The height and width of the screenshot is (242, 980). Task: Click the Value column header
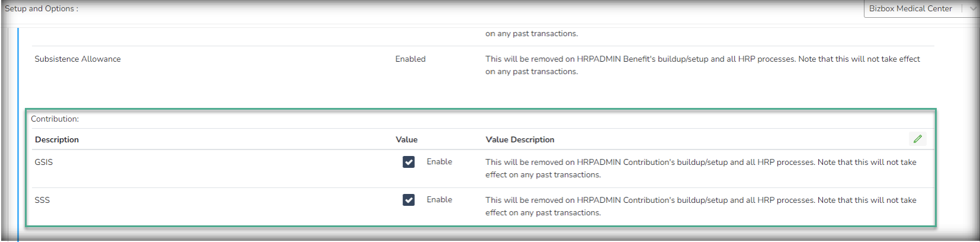pyautogui.click(x=406, y=140)
